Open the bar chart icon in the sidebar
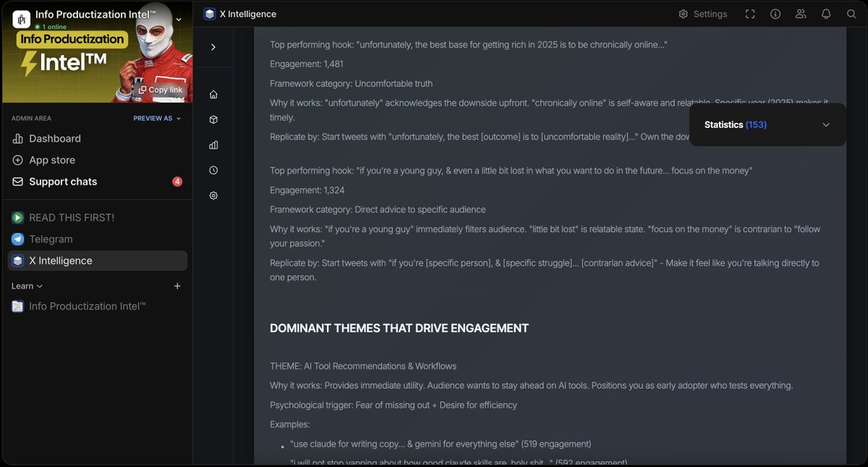 pos(213,145)
